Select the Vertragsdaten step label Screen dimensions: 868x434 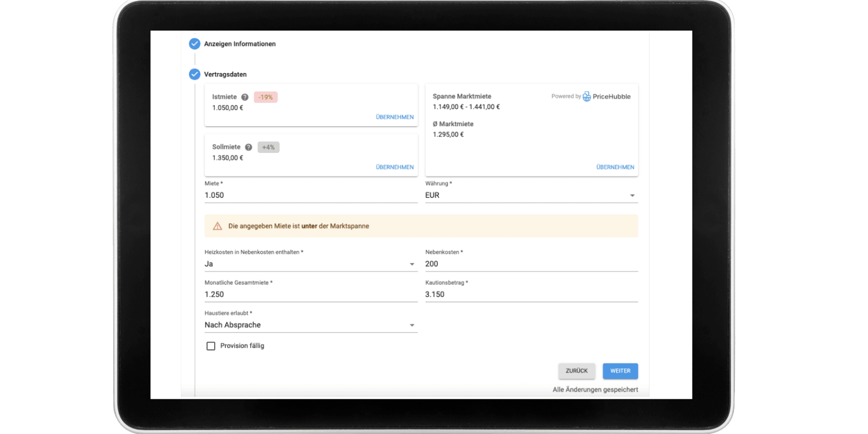coord(225,74)
